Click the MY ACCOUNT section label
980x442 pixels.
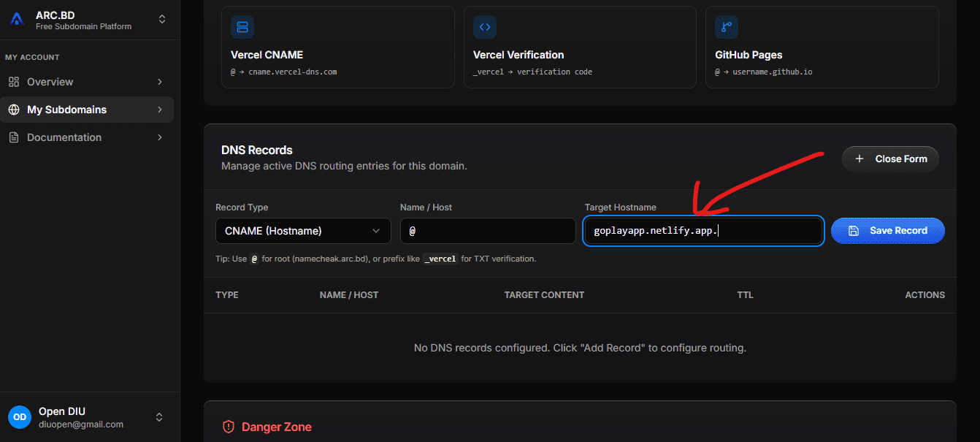[x=32, y=57]
